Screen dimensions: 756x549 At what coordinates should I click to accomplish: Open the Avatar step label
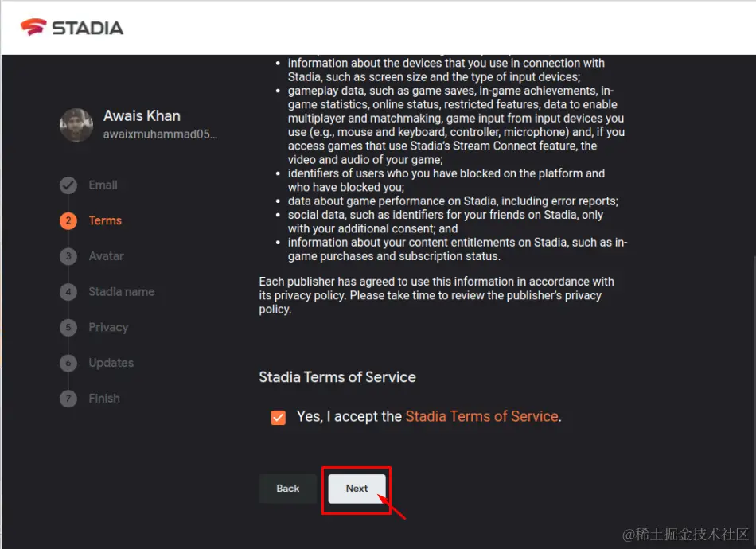pyautogui.click(x=106, y=256)
